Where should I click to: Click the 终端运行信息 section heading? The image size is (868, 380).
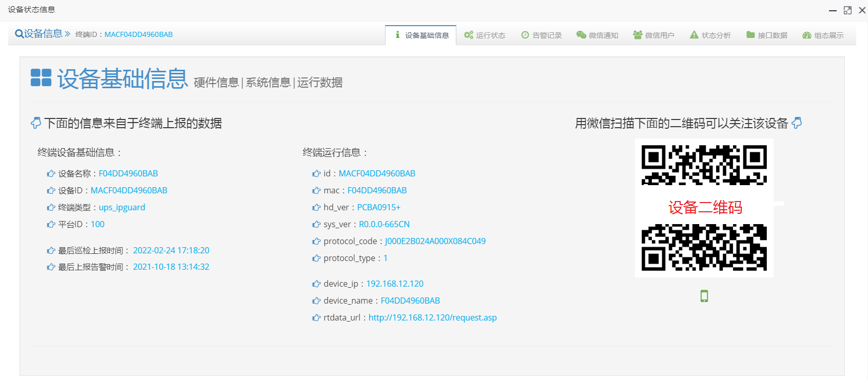[335, 152]
